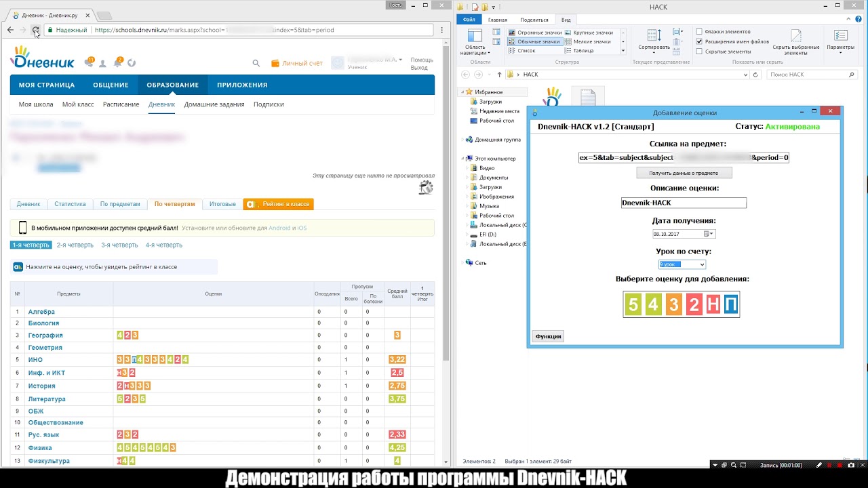
Task: Open the messages icon with badge 11
Action: tap(89, 62)
